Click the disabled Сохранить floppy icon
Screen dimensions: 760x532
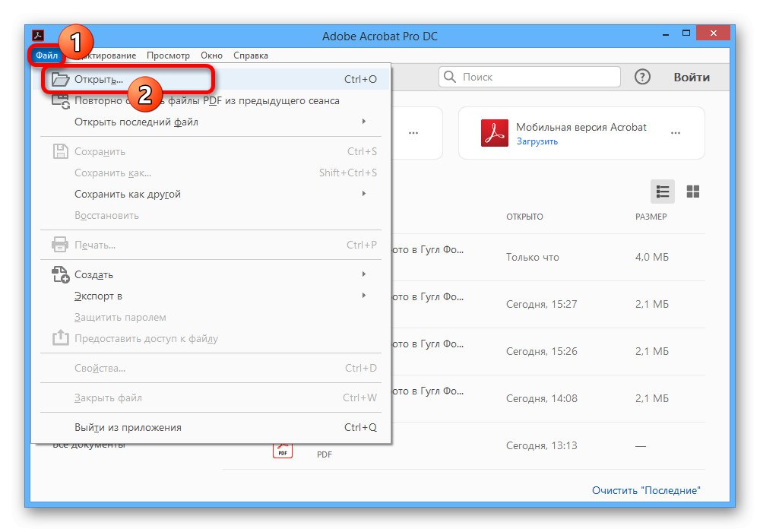[61, 152]
